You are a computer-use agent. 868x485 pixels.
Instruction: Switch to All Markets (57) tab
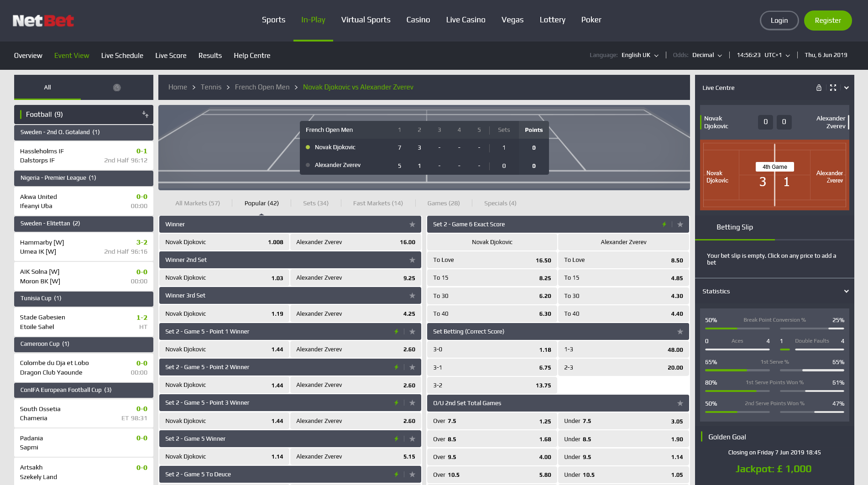pyautogui.click(x=198, y=203)
